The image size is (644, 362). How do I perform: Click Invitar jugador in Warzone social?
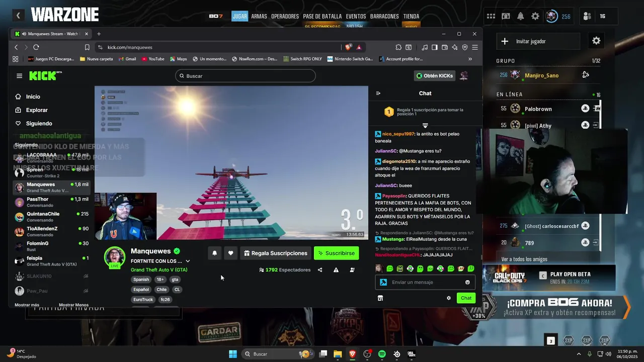(538, 41)
